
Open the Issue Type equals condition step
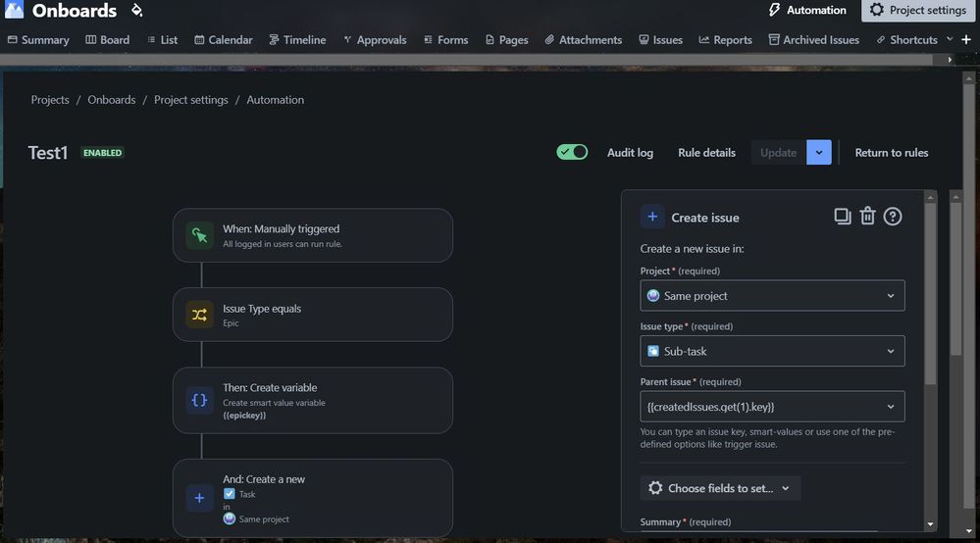(x=313, y=315)
